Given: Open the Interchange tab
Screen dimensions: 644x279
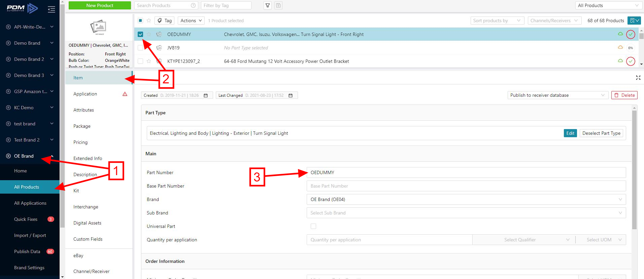Looking at the screenshot, I should [99, 207].
